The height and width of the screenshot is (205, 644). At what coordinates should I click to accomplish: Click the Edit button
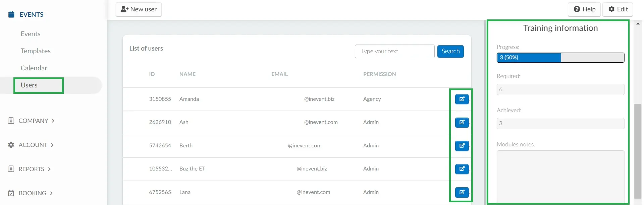(618, 9)
